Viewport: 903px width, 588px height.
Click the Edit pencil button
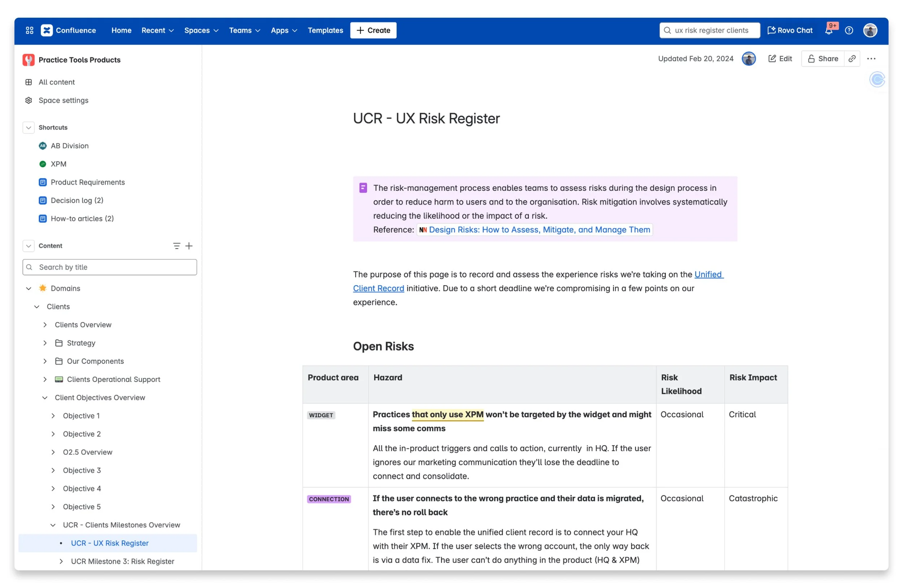(x=780, y=59)
